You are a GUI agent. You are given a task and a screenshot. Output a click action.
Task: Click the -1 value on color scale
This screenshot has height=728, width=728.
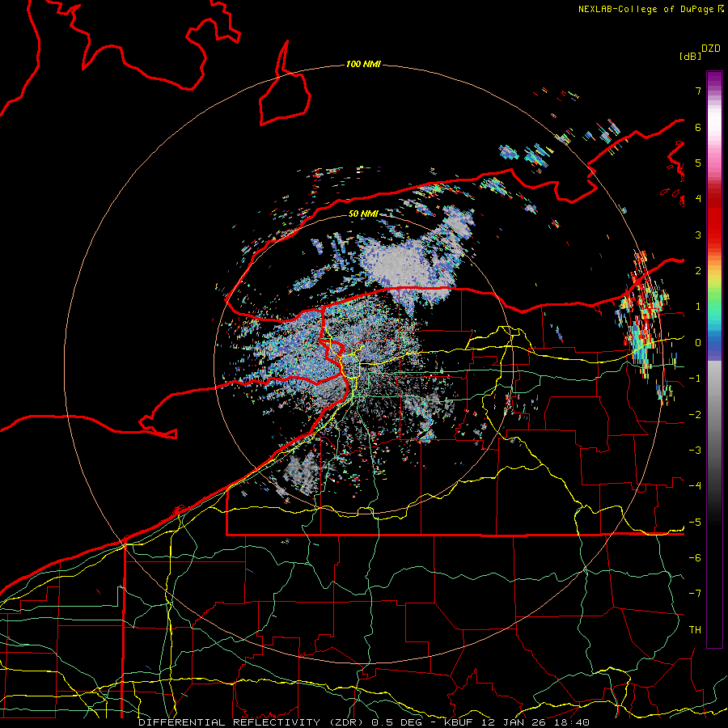coord(695,379)
